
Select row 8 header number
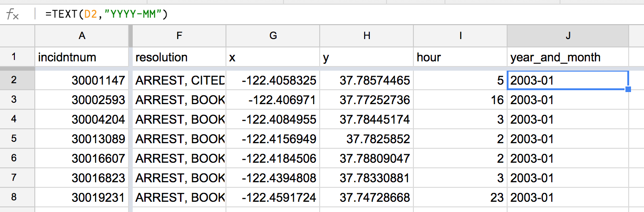point(13,197)
